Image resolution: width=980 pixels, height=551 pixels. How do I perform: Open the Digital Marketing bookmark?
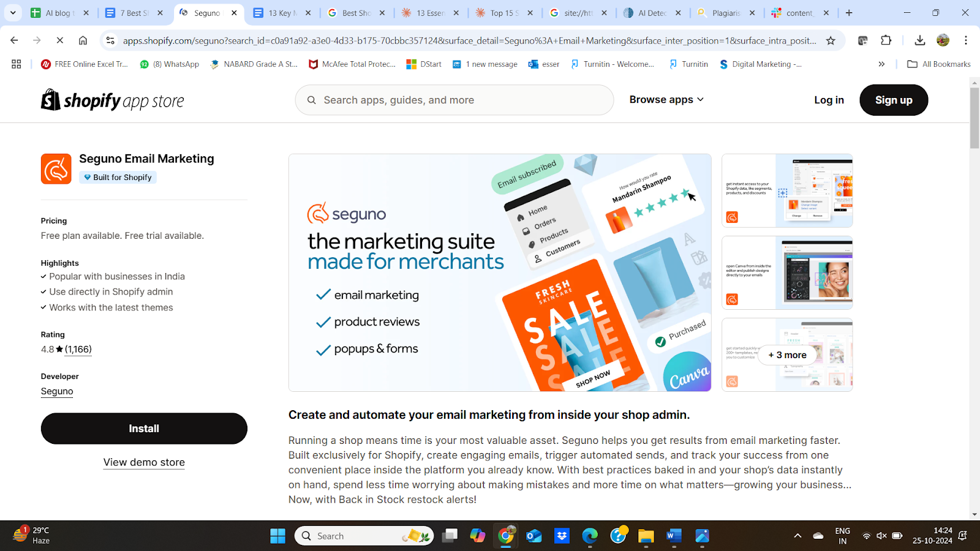(x=760, y=64)
